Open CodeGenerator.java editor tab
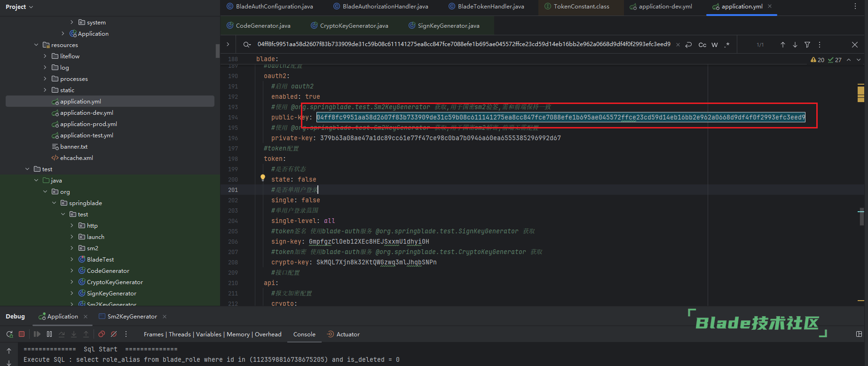Viewport: 868px width, 366px height. [258, 25]
